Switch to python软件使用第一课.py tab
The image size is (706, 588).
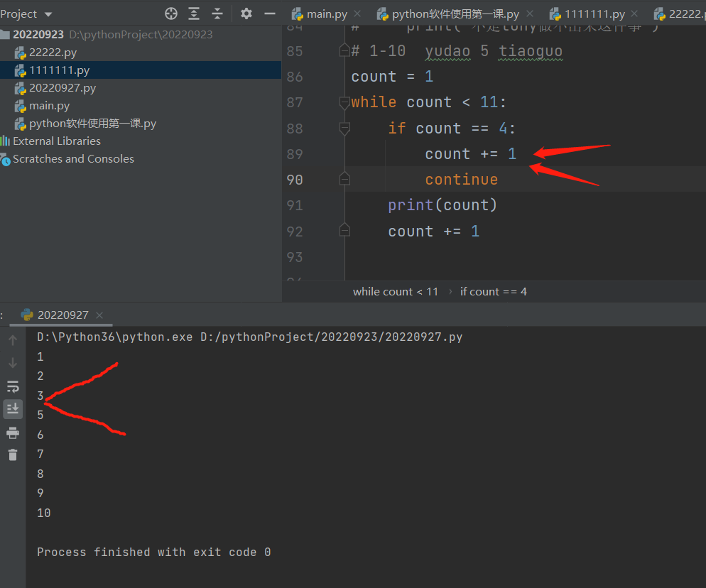[x=455, y=14]
